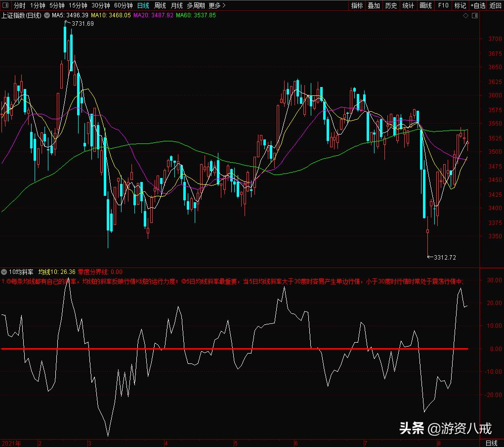Click the window layout icon at top-left

point(5,5)
